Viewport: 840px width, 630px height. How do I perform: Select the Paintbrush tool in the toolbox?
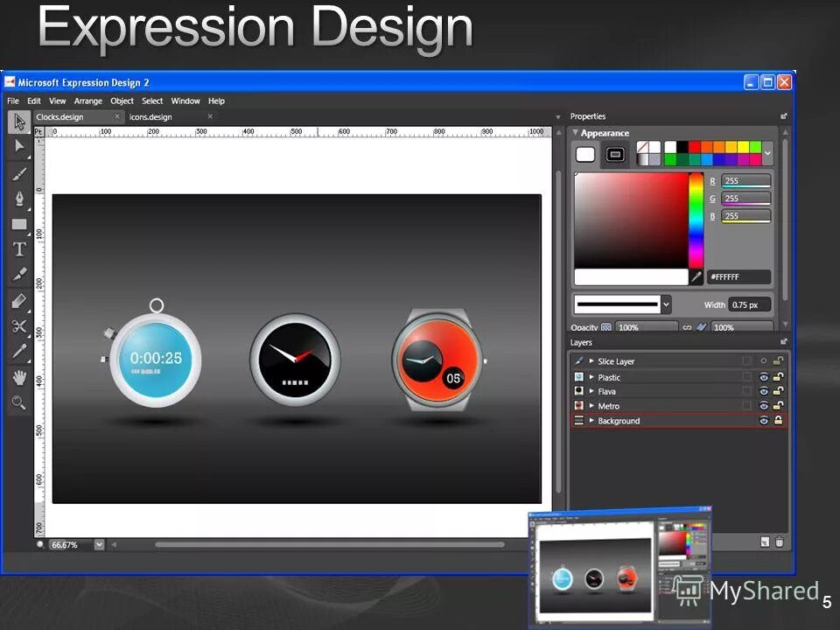pyautogui.click(x=19, y=172)
